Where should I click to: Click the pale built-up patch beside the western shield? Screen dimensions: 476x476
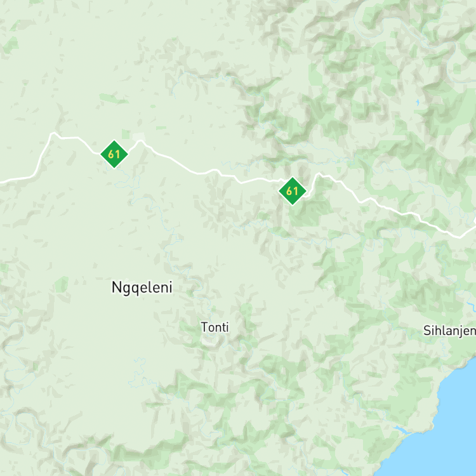pos(139,136)
